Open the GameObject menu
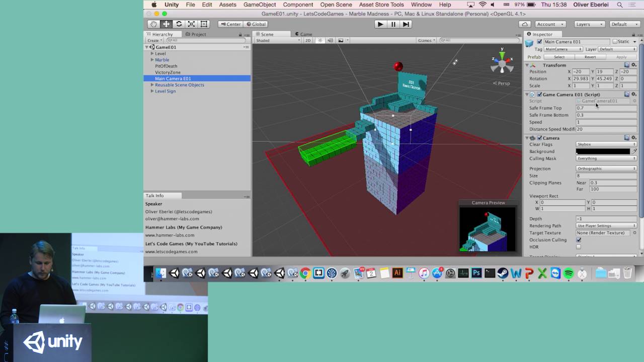Viewport: 644px width, 362px height. click(260, 5)
